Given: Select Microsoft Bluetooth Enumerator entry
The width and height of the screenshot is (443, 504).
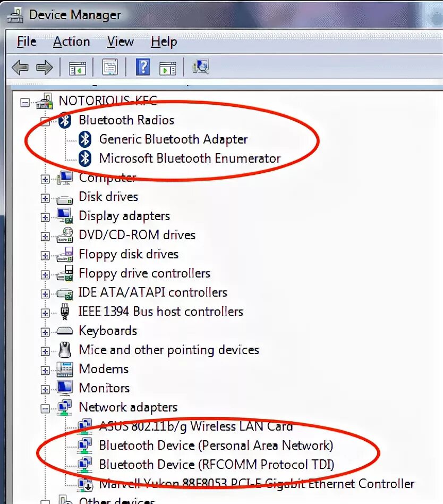Looking at the screenshot, I should [190, 158].
